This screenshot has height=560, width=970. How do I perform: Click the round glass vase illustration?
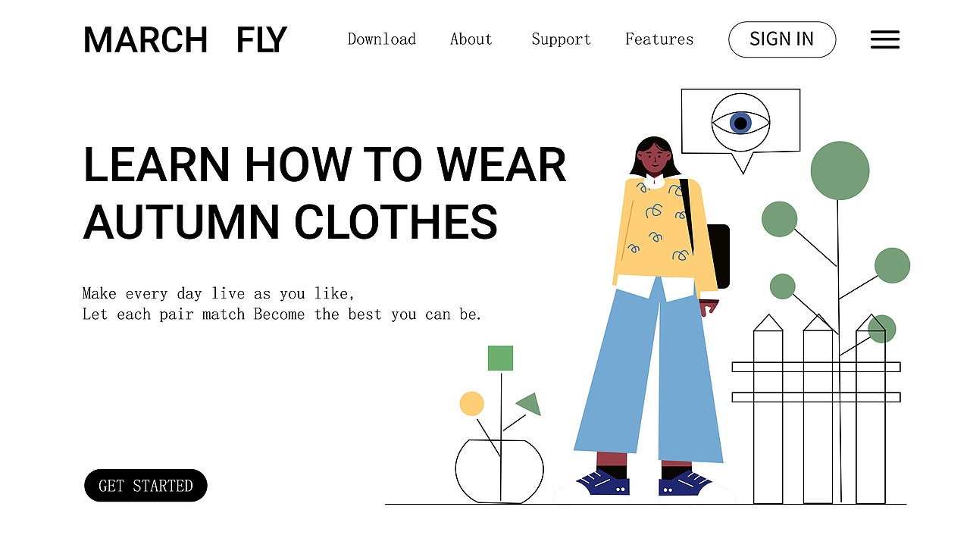coord(499,471)
